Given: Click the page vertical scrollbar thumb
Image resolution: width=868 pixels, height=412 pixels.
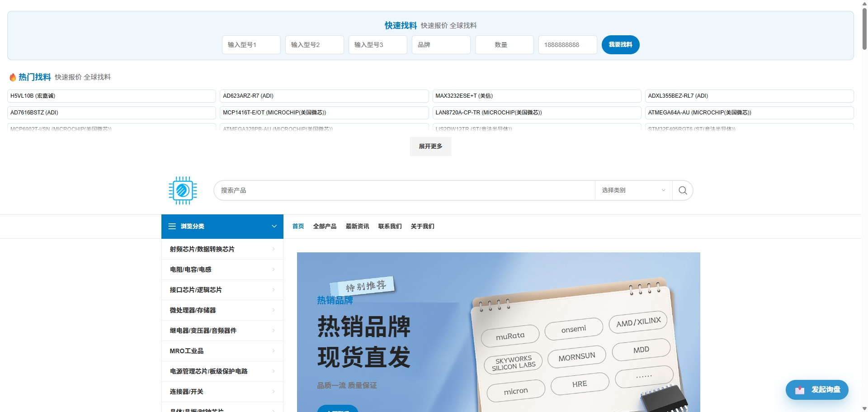Looking at the screenshot, I should (x=864, y=29).
